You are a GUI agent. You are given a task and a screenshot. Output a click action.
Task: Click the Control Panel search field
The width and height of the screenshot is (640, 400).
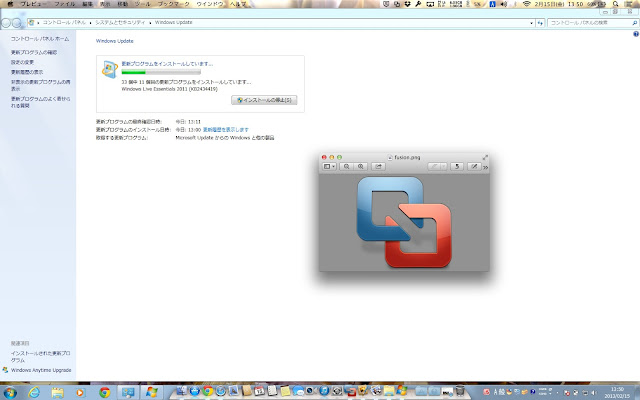[593, 23]
